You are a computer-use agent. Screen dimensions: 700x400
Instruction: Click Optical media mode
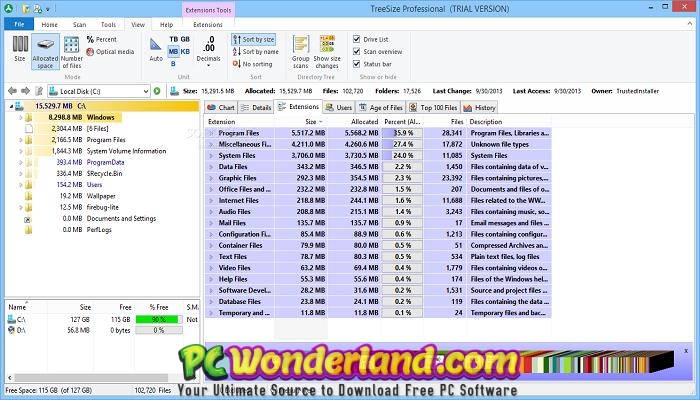(110, 52)
